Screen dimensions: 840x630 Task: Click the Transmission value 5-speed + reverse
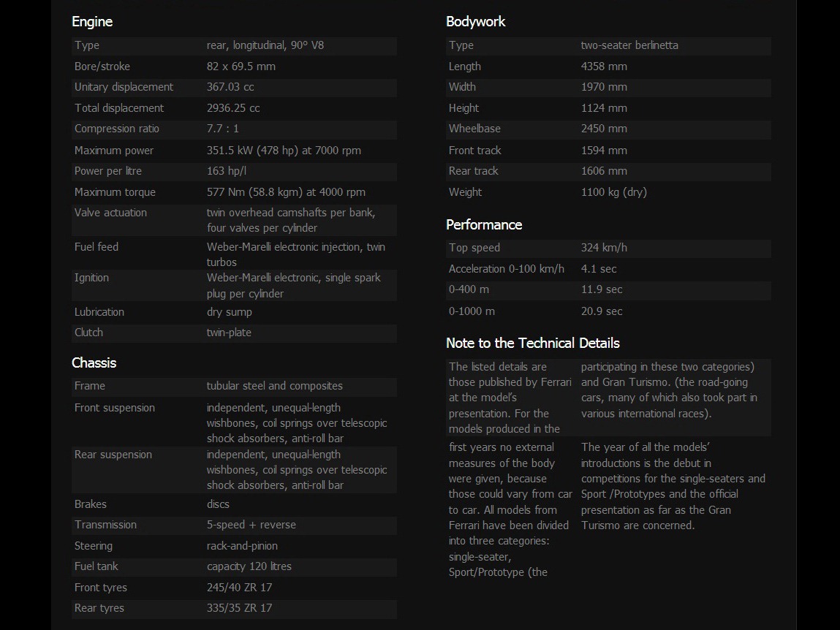click(251, 525)
